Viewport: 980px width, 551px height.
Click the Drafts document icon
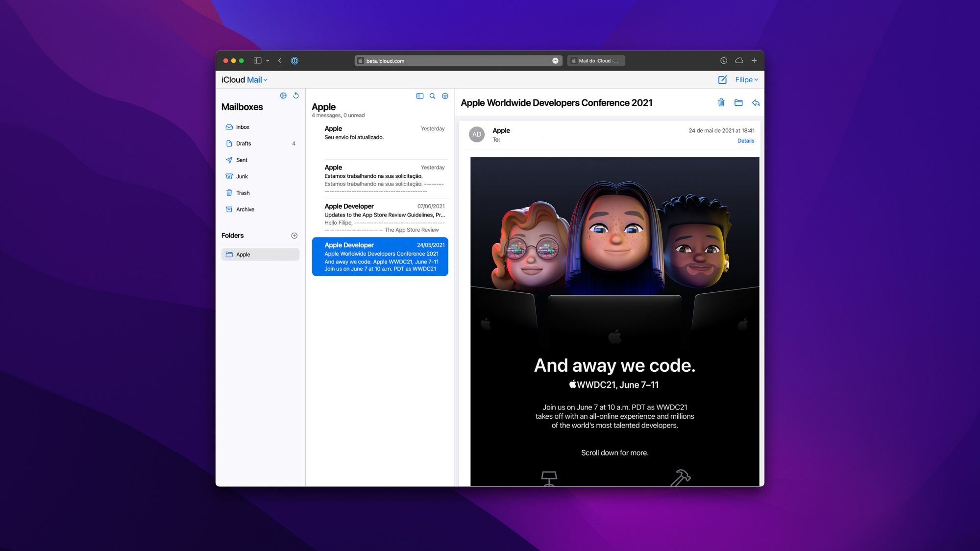click(229, 144)
